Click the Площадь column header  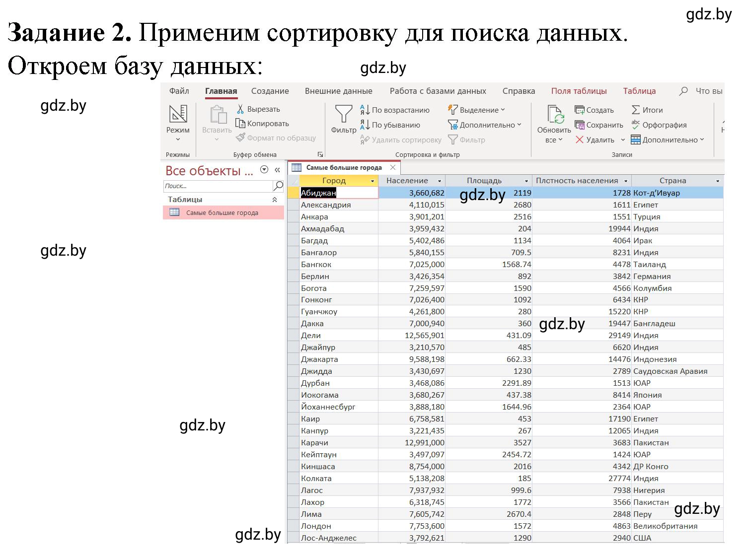click(484, 181)
